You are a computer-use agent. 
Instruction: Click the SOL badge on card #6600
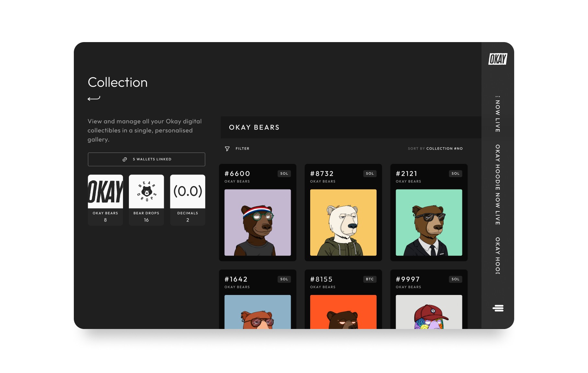point(284,174)
